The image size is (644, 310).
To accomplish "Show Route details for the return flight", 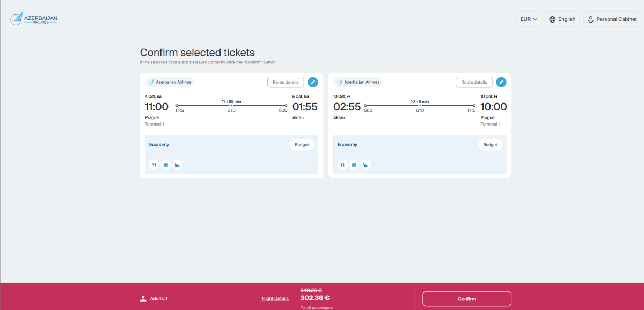I will coord(474,82).
